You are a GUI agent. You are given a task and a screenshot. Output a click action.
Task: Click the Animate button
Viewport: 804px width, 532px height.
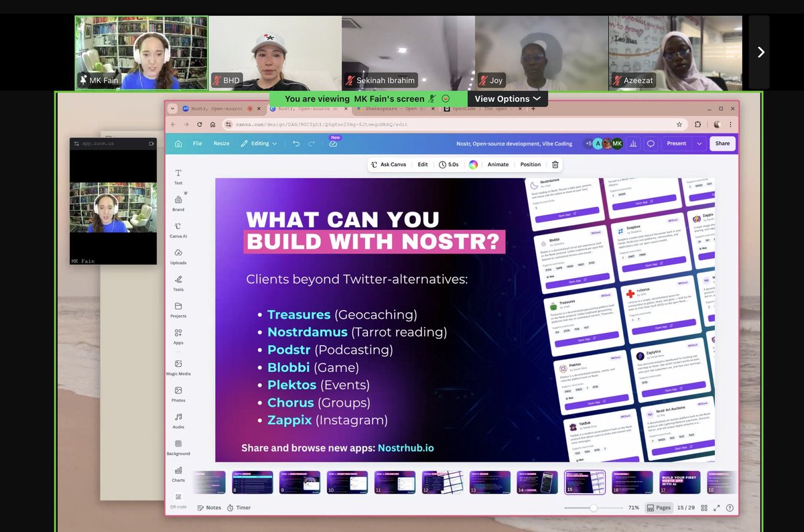[x=498, y=164]
